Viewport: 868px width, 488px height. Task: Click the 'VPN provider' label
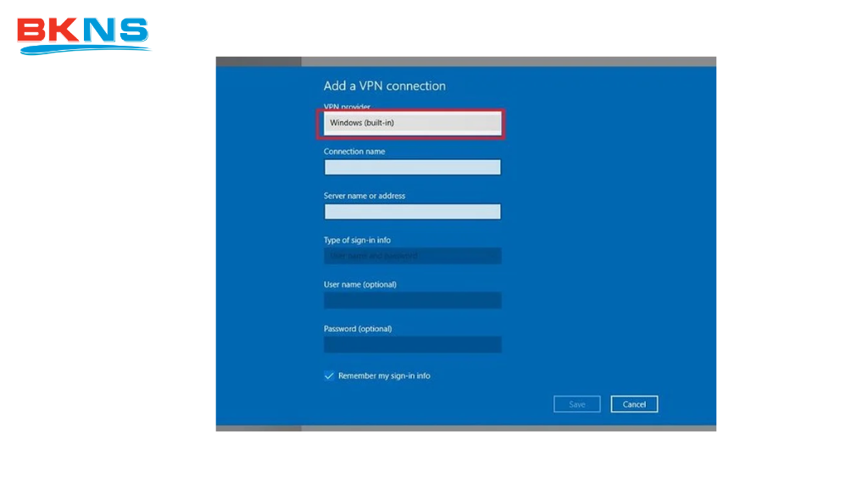(x=347, y=107)
